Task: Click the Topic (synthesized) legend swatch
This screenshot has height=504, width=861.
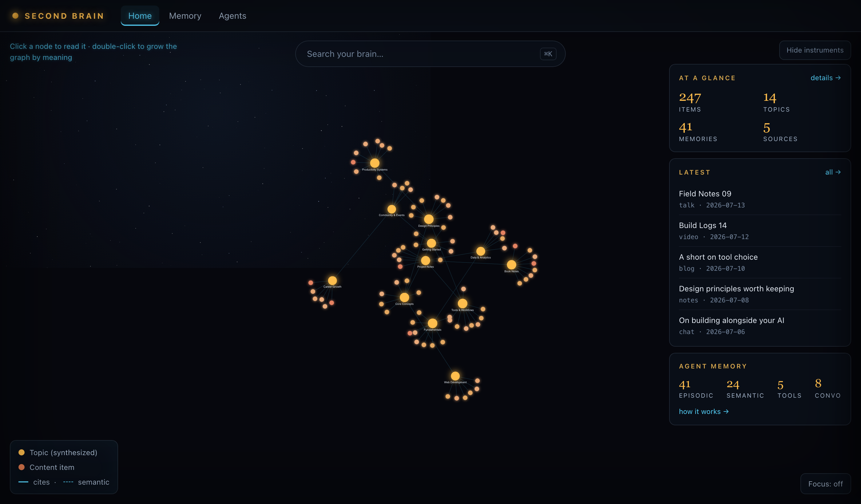Action: click(21, 452)
